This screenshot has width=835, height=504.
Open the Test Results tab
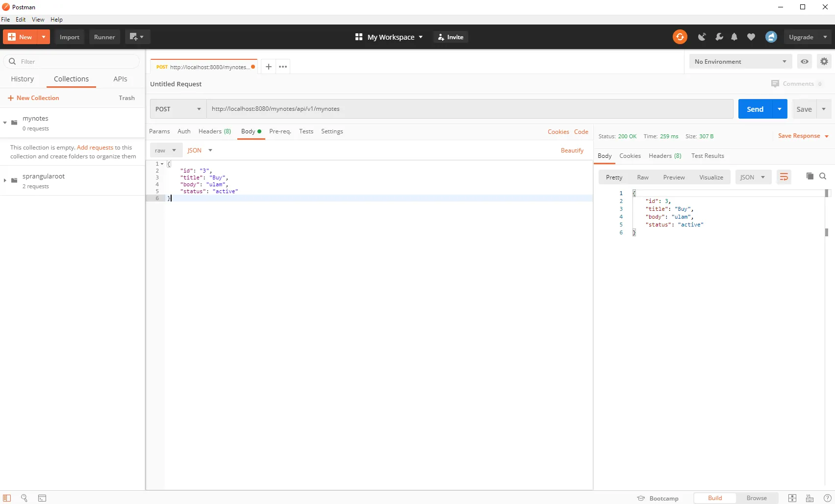(708, 156)
